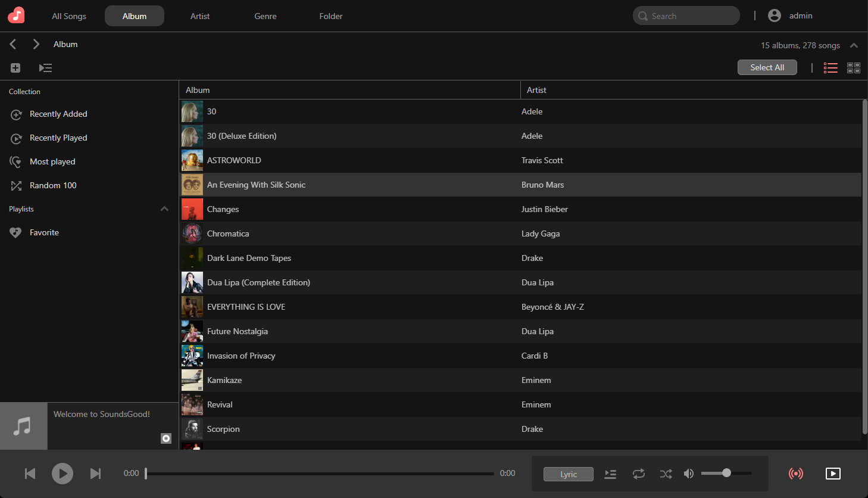Image resolution: width=868 pixels, height=498 pixels.
Task: Open the Favorite playlist
Action: point(44,232)
